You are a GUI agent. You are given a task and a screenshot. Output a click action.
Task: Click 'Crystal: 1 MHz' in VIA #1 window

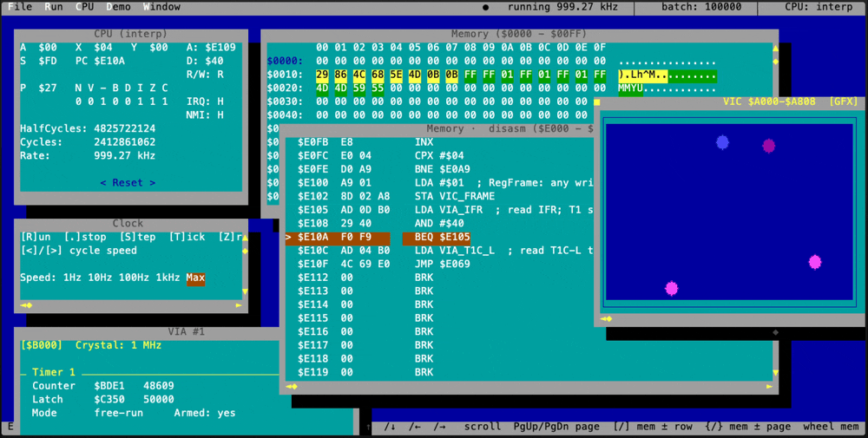118,346
